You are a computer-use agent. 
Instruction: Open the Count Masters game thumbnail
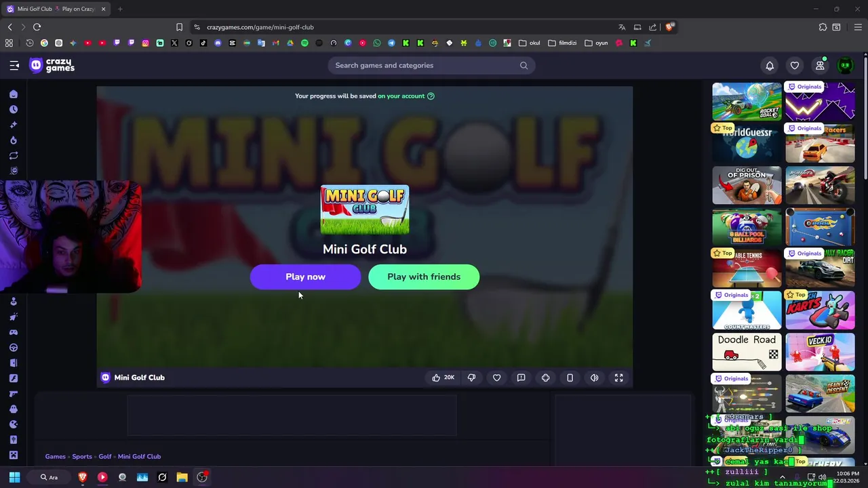(x=747, y=310)
